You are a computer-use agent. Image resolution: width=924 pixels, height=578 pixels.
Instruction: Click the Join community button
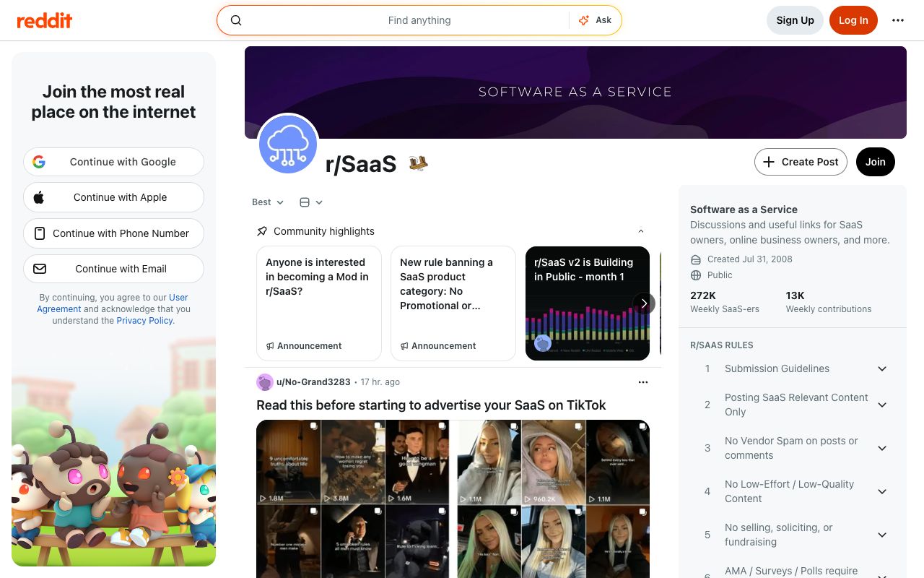[875, 162]
